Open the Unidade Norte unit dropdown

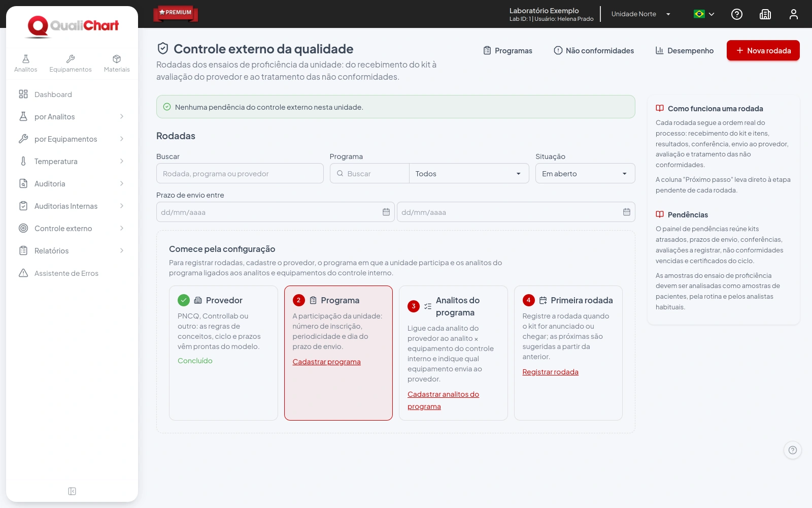641,14
